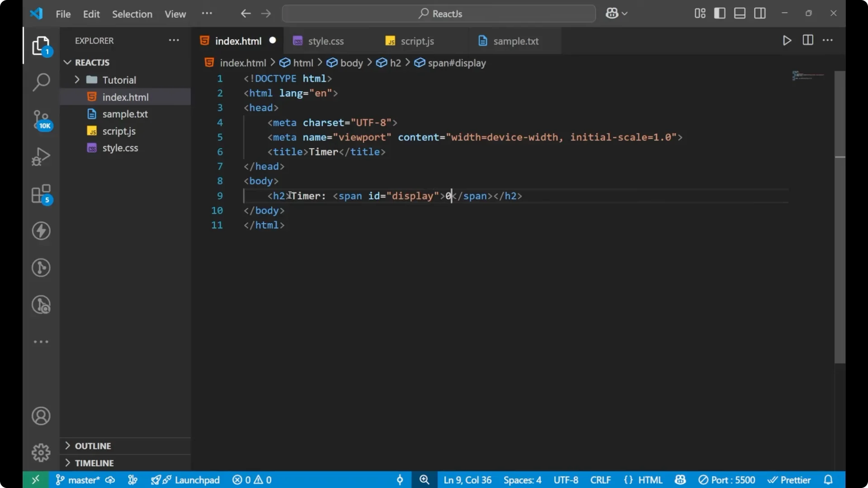Screen dimensions: 868x488
Task: Open the Accounts icon in the activity bar
Action: click(41, 416)
